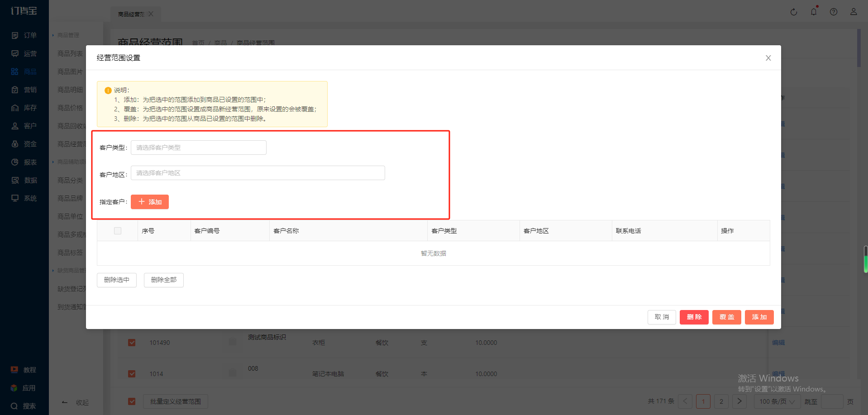Expand the 100 条/页 page size dropdown
The height and width of the screenshot is (415, 868).
coord(777,401)
